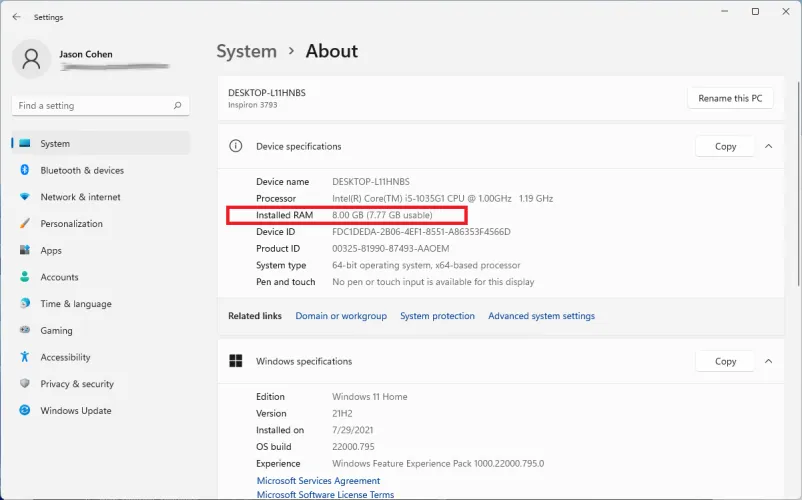Open the Advanced system settings link
The height and width of the screenshot is (500, 802).
tap(541, 316)
